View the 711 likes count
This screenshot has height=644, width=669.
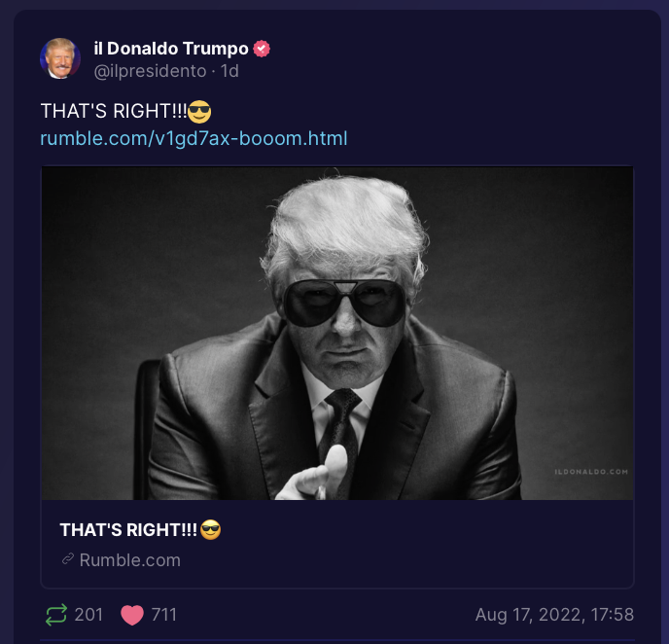[x=163, y=615]
